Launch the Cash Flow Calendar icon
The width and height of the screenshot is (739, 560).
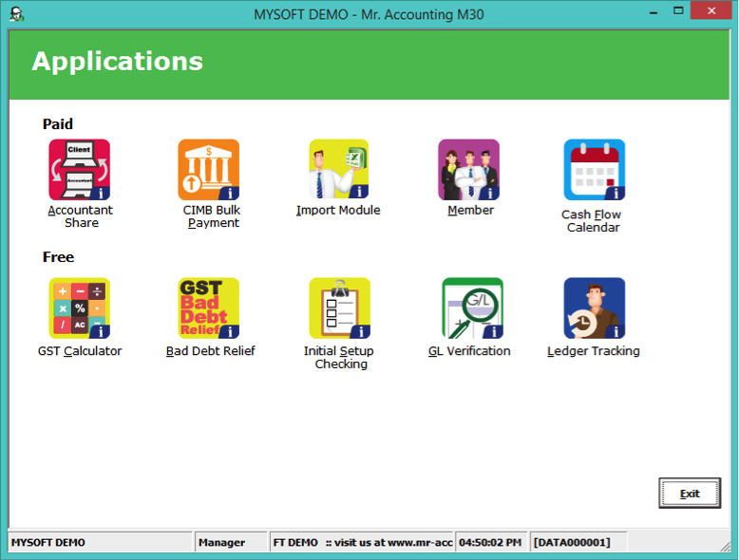595,170
